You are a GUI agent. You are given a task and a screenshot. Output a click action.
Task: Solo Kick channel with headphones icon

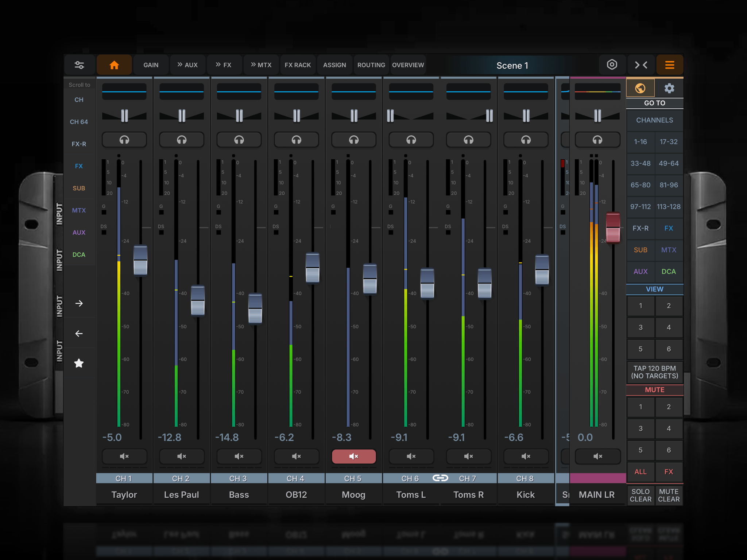pos(526,140)
